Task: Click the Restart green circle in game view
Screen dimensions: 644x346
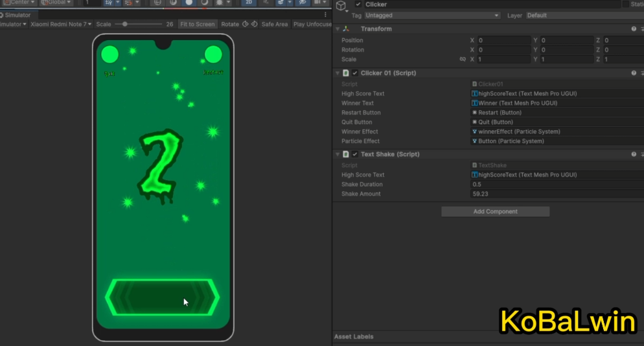Action: [x=213, y=54]
